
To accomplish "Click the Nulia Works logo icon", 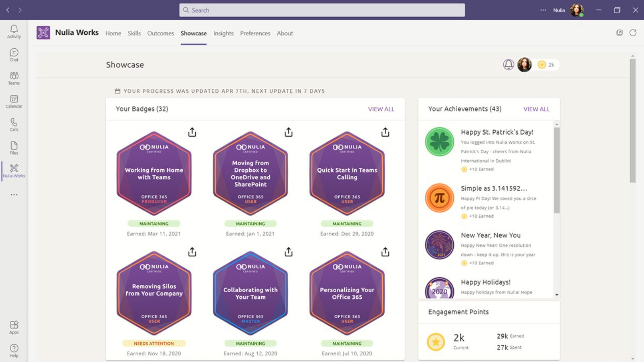I will click(43, 33).
